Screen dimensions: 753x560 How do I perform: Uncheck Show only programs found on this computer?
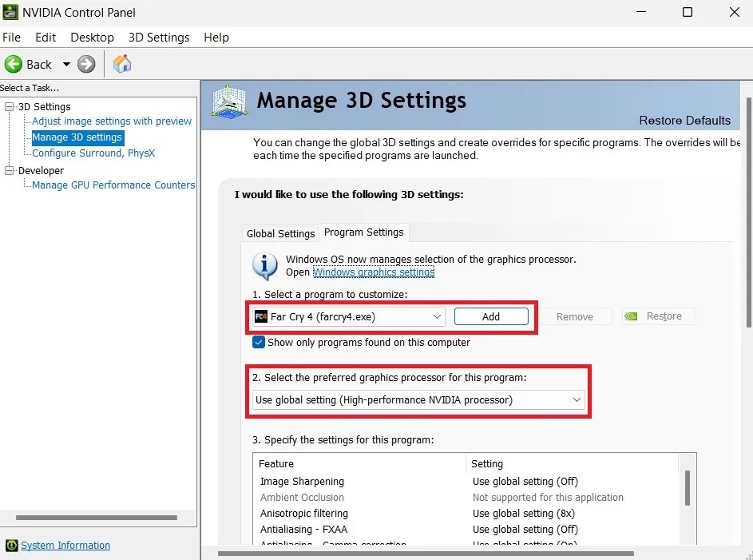point(259,341)
